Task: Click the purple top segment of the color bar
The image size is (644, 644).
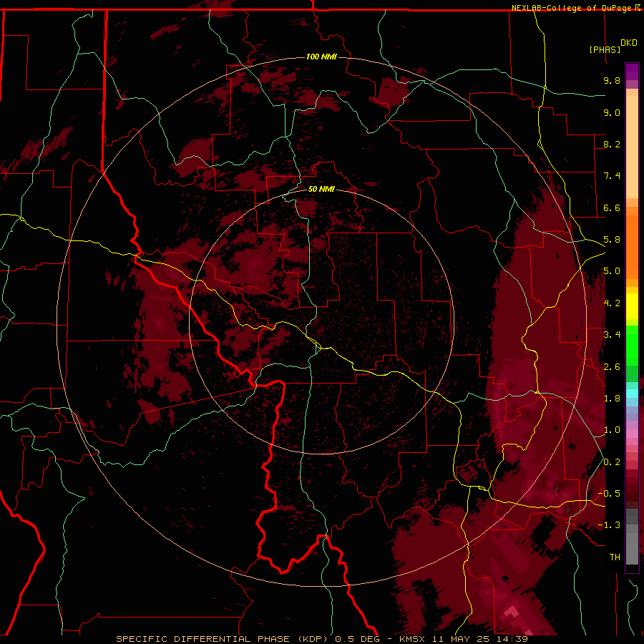Action: point(632,72)
